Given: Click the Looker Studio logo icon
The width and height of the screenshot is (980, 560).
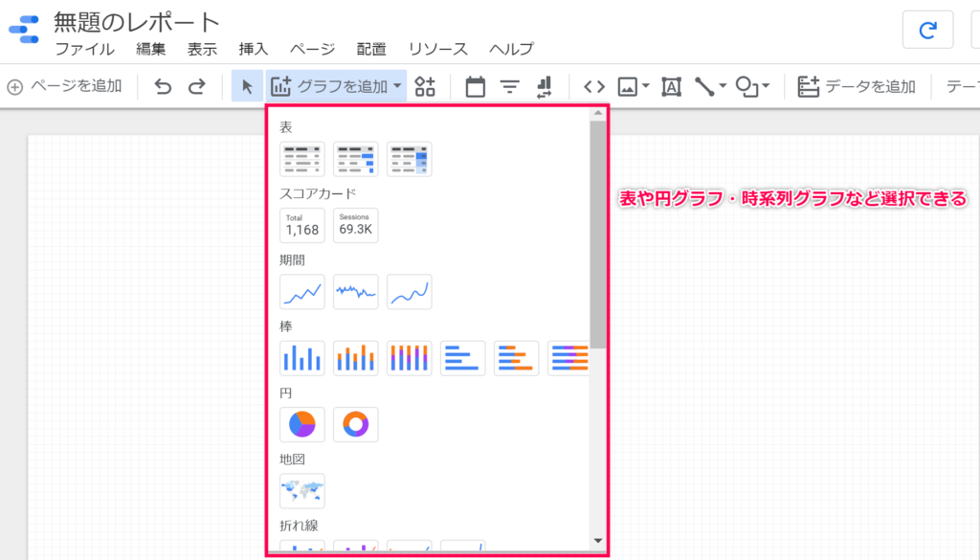Looking at the screenshot, I should point(24,30).
